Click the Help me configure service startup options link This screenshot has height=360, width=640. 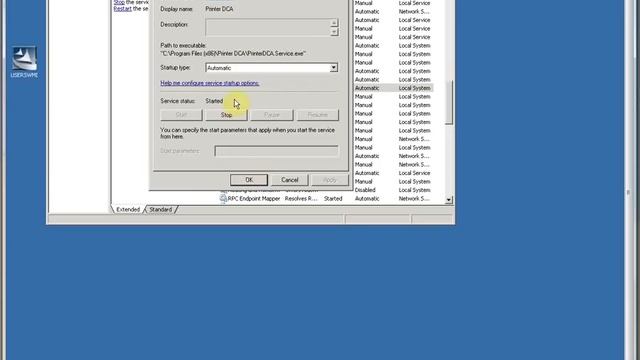coord(209,83)
